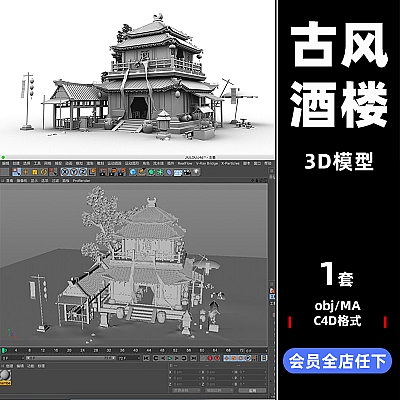
Task: Click the first red record button
Action: [x=210, y=358]
